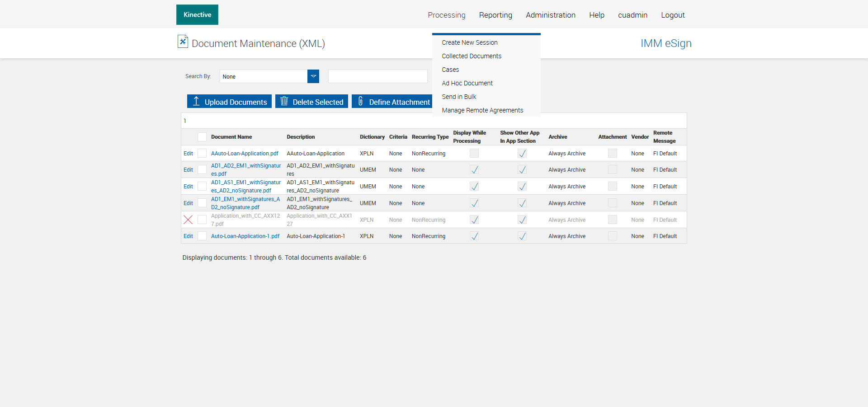Tick the Attachment checkbox for Auto-Loan-Application-1

[613, 236]
